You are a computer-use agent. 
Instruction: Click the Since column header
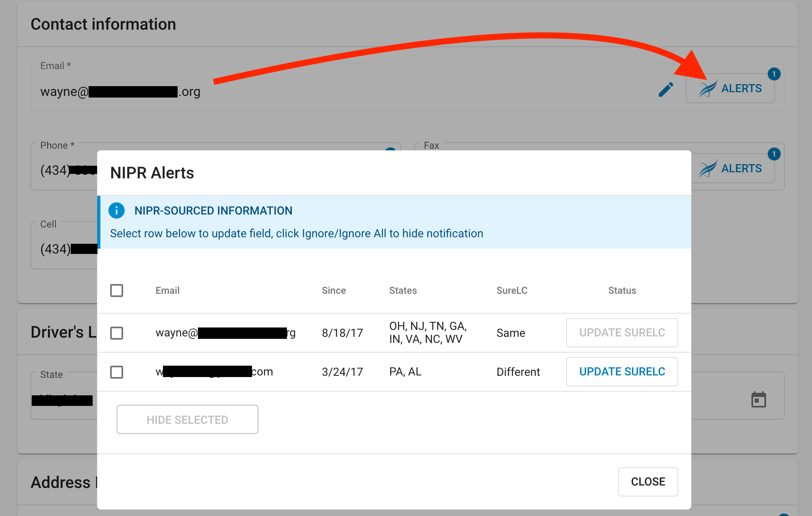(334, 291)
